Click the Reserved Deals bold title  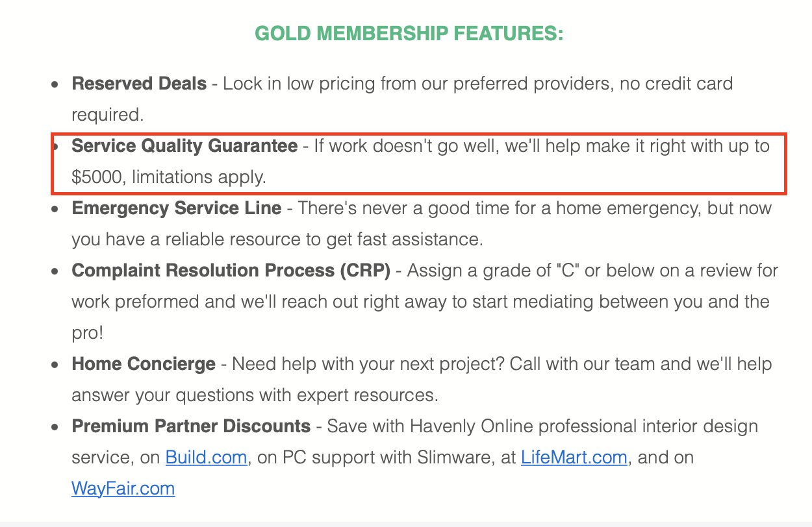(139, 84)
